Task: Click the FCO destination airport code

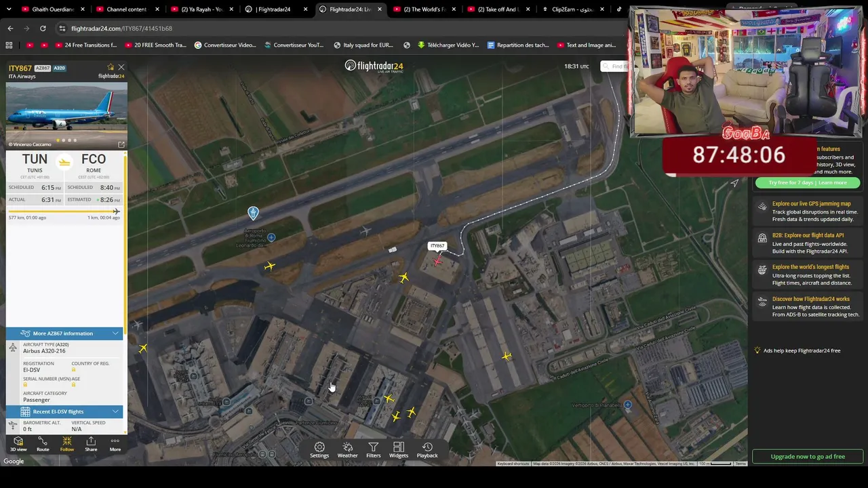Action: (x=94, y=159)
